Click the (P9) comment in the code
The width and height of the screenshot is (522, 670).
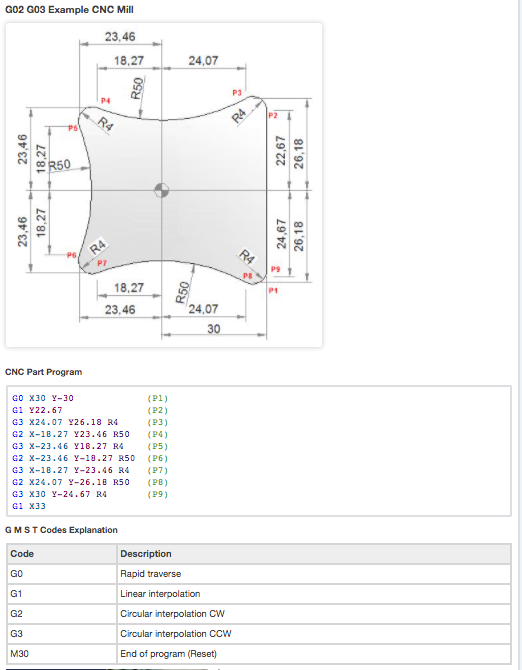pos(158,494)
